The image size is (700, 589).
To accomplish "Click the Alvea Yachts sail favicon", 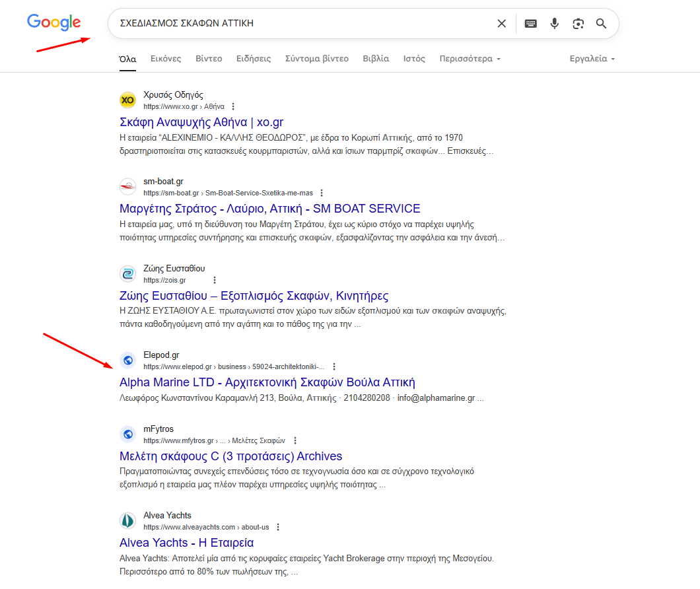I will tap(127, 521).
